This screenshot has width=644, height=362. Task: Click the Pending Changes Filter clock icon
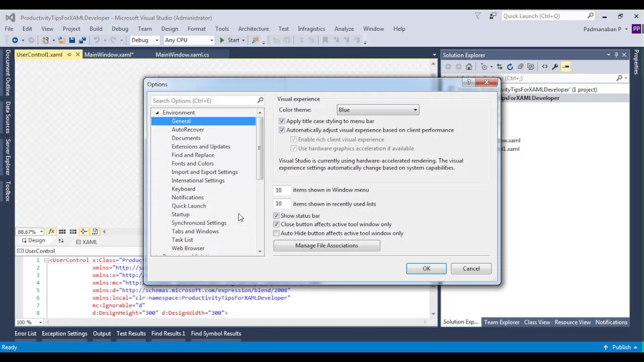[484, 66]
